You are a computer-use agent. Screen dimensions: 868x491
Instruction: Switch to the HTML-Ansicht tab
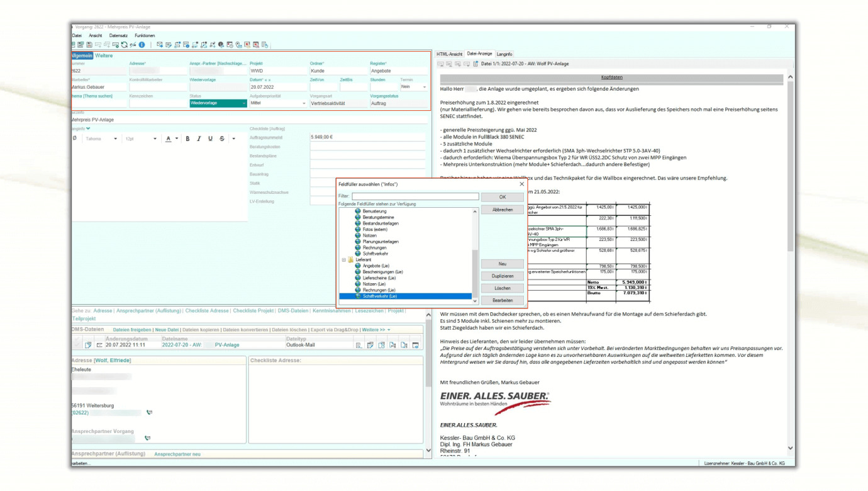(x=449, y=54)
